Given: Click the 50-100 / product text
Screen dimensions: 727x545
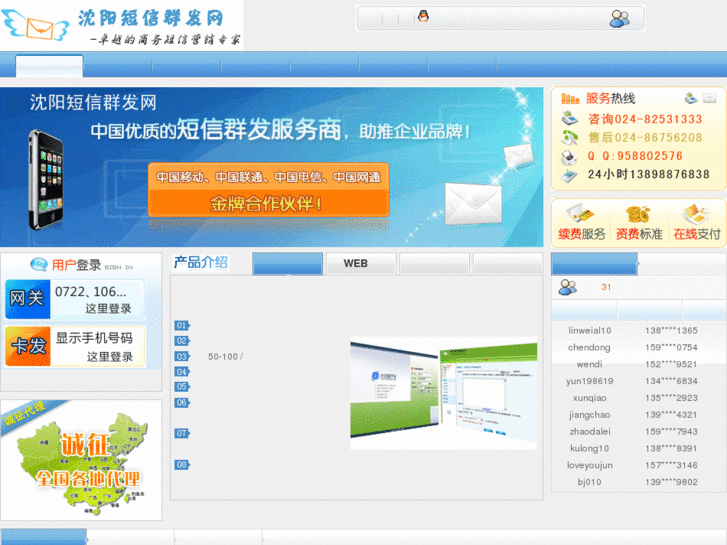Looking at the screenshot, I should (x=225, y=357).
